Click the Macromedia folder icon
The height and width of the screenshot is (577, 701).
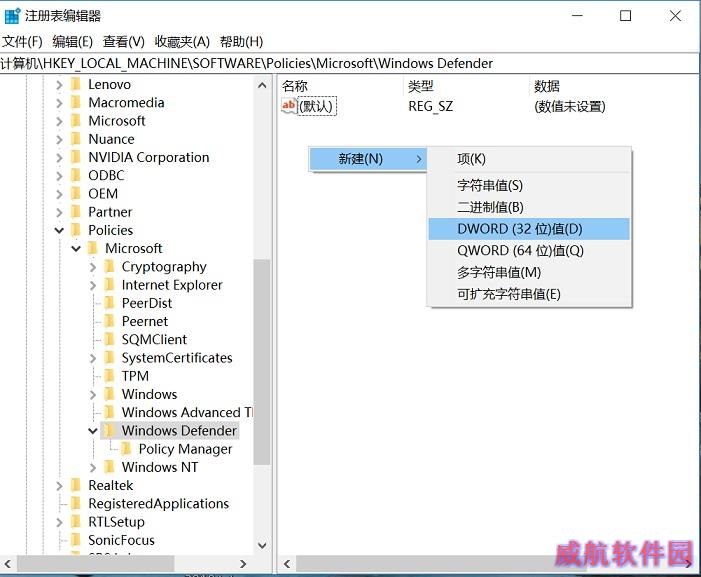pyautogui.click(x=76, y=102)
